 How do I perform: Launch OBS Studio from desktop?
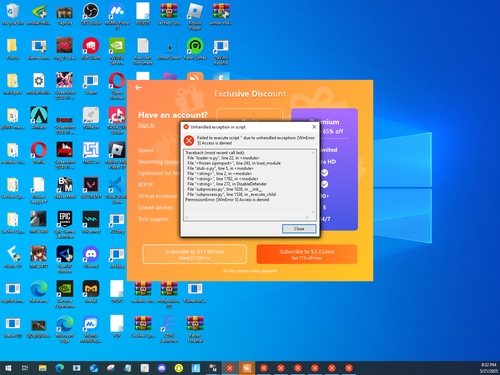click(x=91, y=14)
